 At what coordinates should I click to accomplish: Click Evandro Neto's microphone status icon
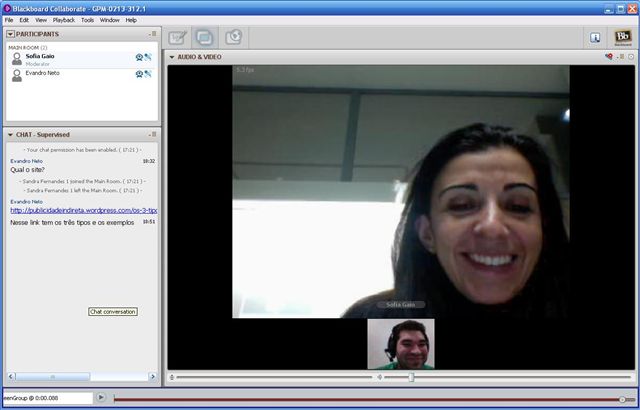[x=148, y=74]
